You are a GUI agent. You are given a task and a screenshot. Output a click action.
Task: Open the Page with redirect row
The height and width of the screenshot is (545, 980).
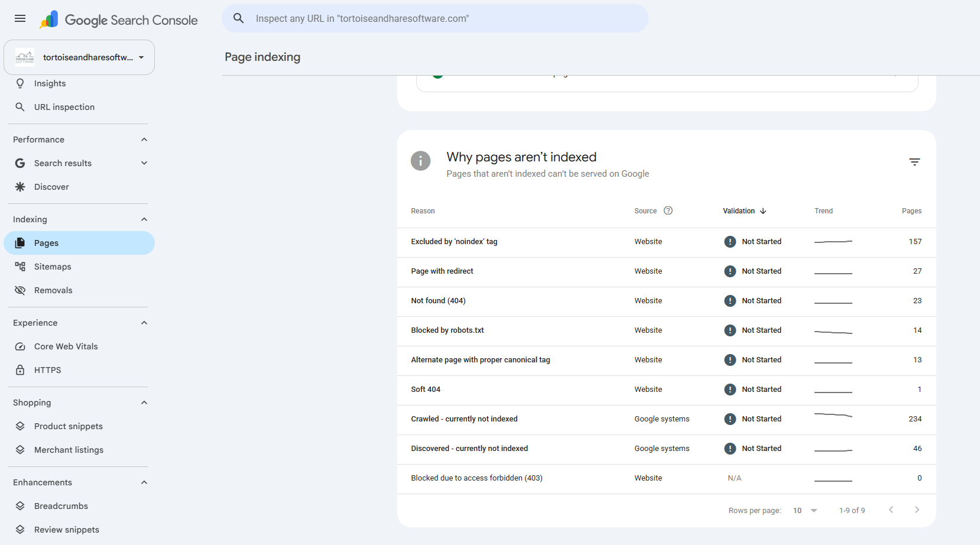point(667,271)
